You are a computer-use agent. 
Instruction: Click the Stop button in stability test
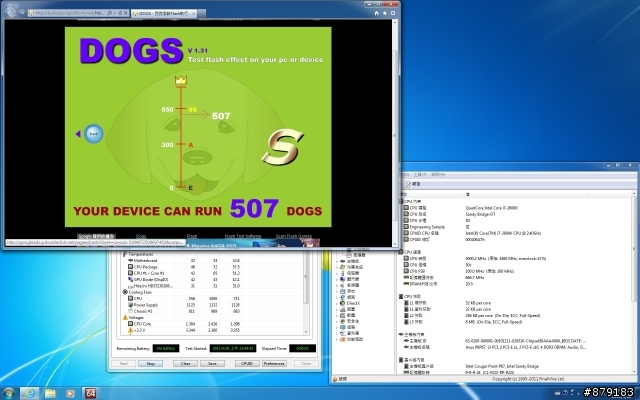151,363
